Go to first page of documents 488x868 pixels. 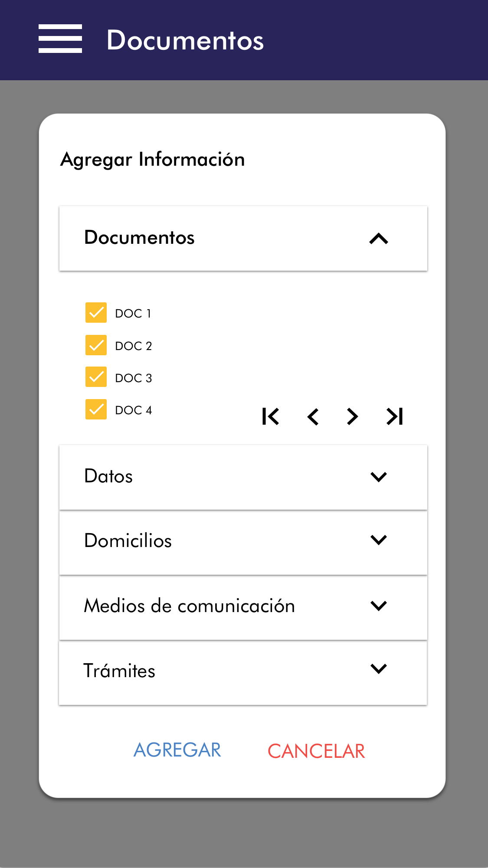pos(270,416)
